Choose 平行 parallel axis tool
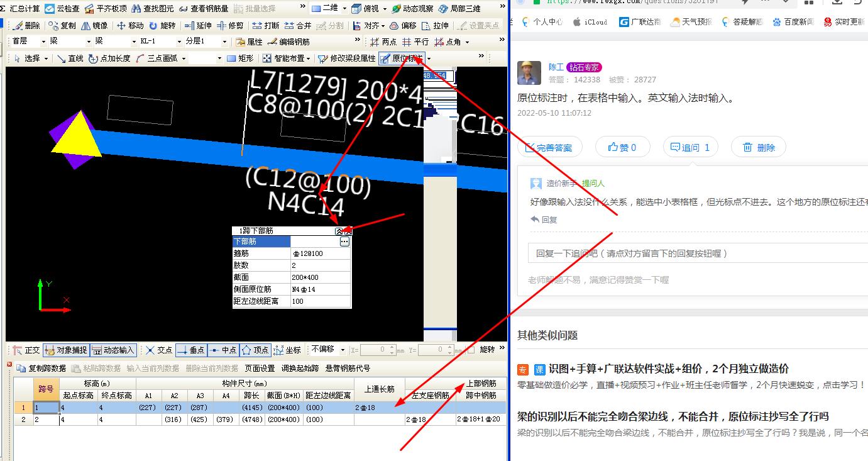868x461 pixels. click(x=415, y=42)
